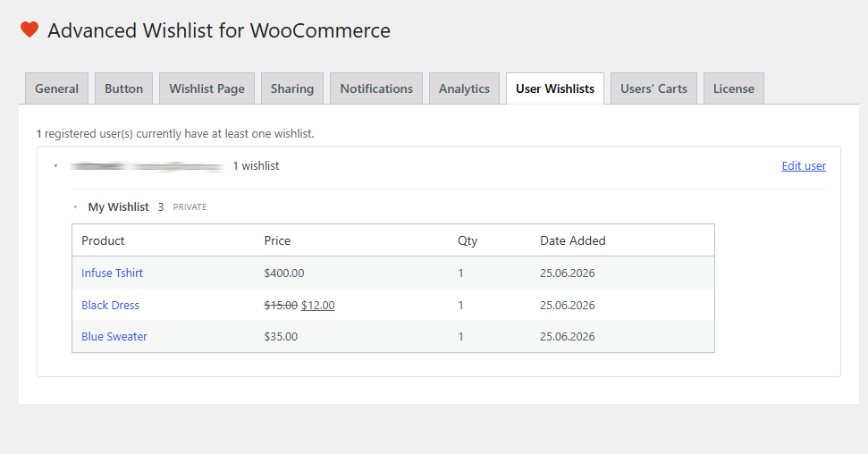
Task: Open the Users' Carts tab
Action: click(653, 88)
